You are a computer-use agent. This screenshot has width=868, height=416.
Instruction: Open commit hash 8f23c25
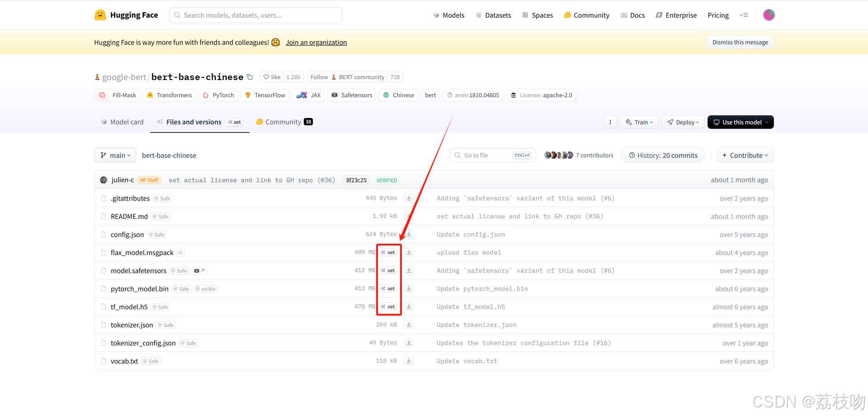tap(356, 180)
